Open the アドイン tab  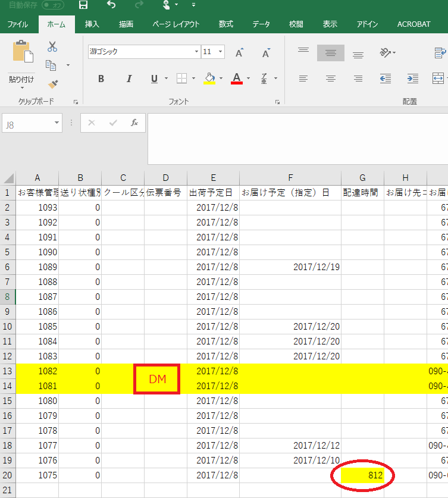point(367,24)
